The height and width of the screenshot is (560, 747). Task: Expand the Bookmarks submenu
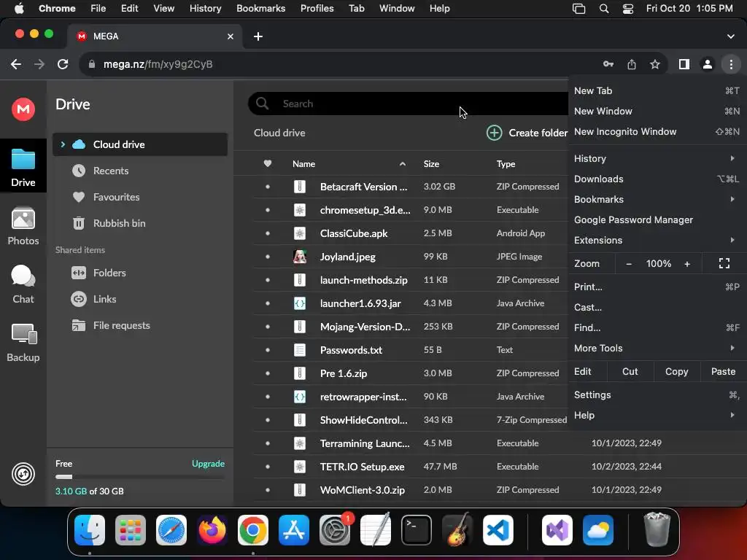pos(657,200)
